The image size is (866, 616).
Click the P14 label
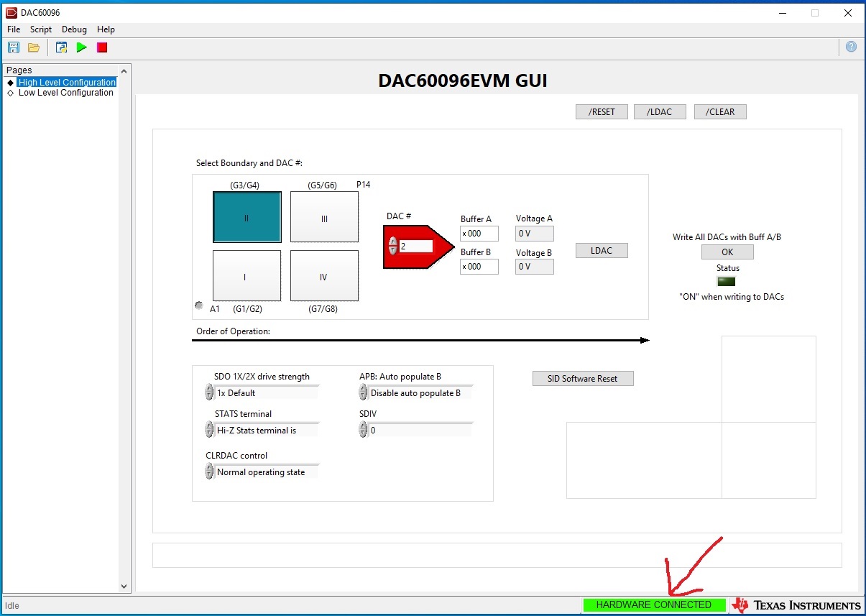click(x=364, y=185)
